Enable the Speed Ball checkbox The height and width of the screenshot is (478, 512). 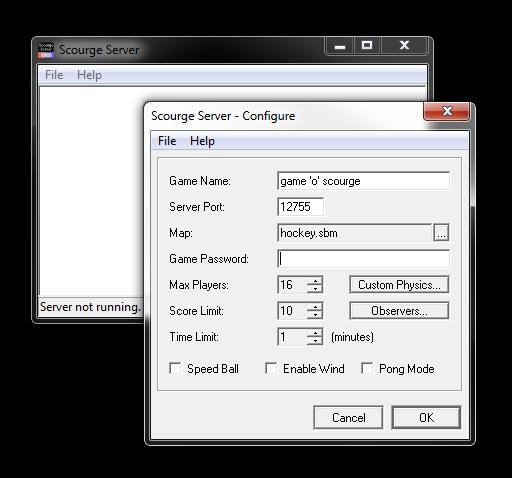pyautogui.click(x=175, y=368)
